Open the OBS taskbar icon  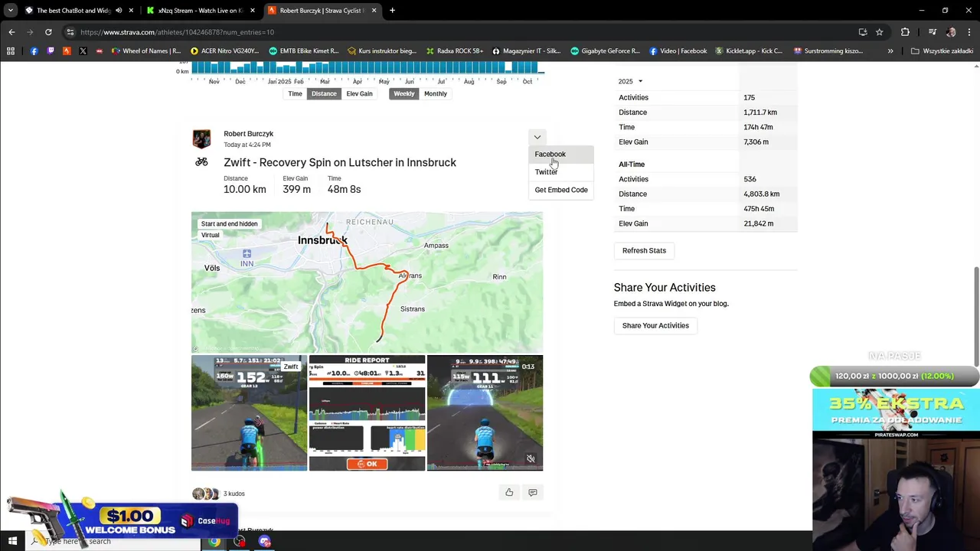(240, 541)
